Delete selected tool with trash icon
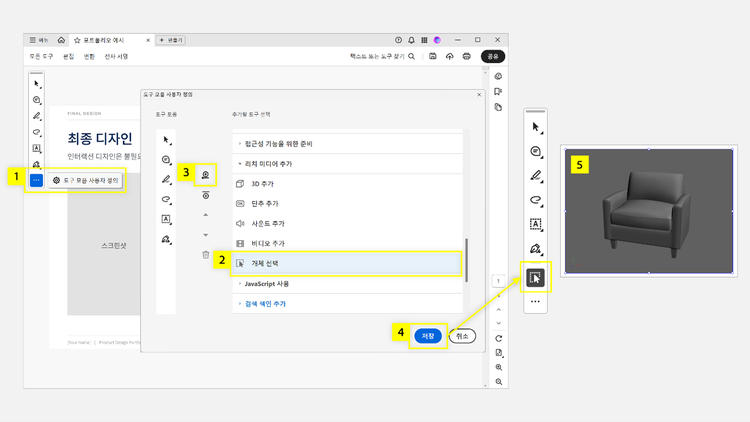Image resolution: width=750 pixels, height=422 pixels. pos(206,255)
